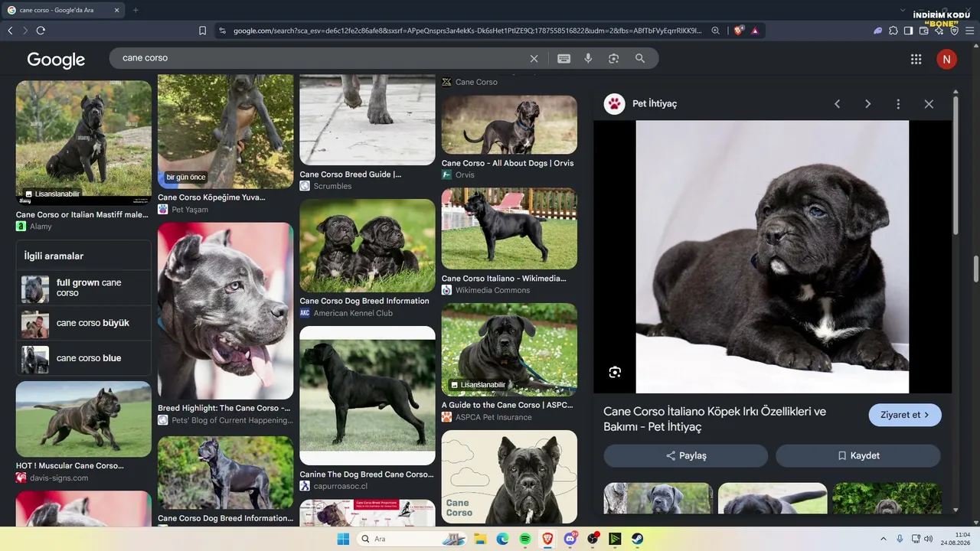Open the volume control in system tray
Screen dimensions: 980x551
(928, 539)
